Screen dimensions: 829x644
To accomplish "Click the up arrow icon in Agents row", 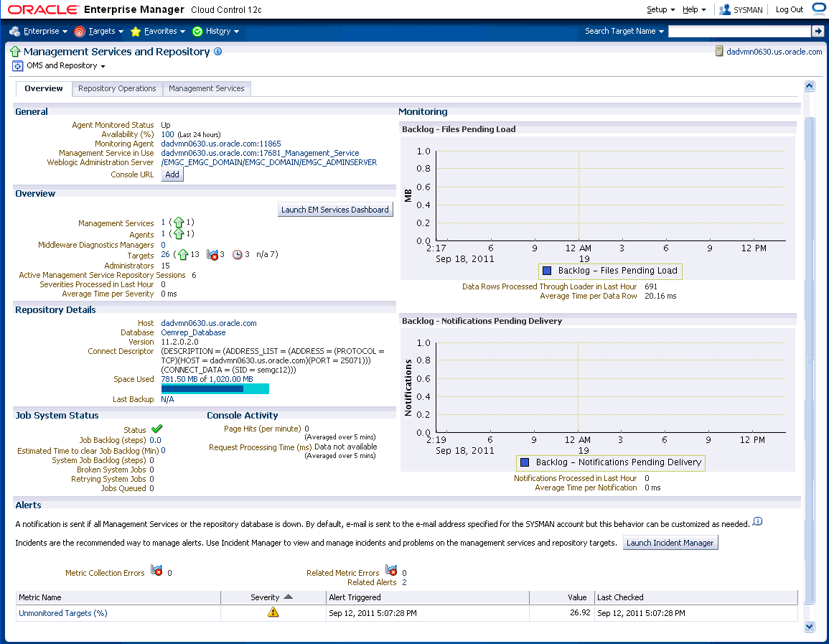I will point(179,234).
